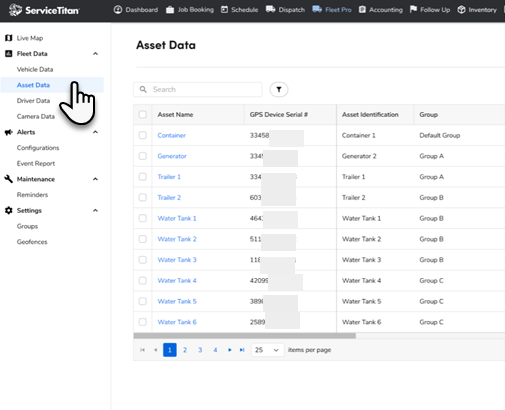Click the search magnifier icon
Viewport: 505px width, 410px height.
click(143, 89)
